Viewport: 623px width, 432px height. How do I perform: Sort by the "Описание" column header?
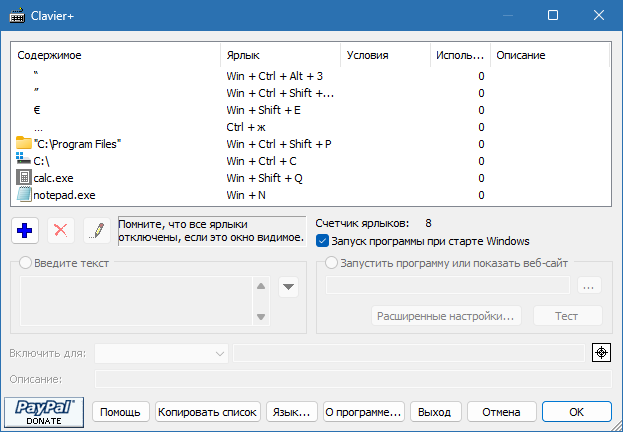coord(550,55)
